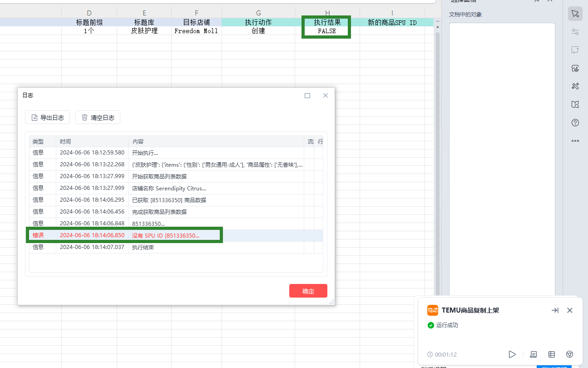
Task: Select the cell containing Freedom Moll
Action: click(x=197, y=31)
